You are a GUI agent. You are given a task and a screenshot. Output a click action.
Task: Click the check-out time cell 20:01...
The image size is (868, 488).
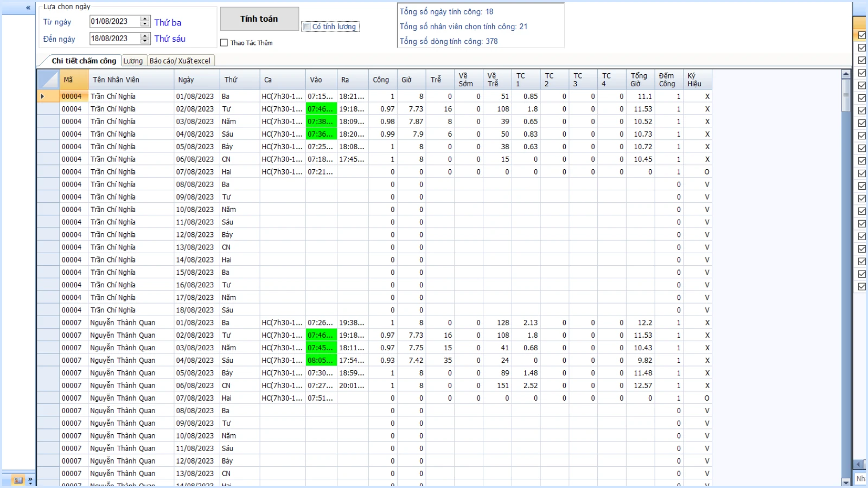[x=353, y=386]
